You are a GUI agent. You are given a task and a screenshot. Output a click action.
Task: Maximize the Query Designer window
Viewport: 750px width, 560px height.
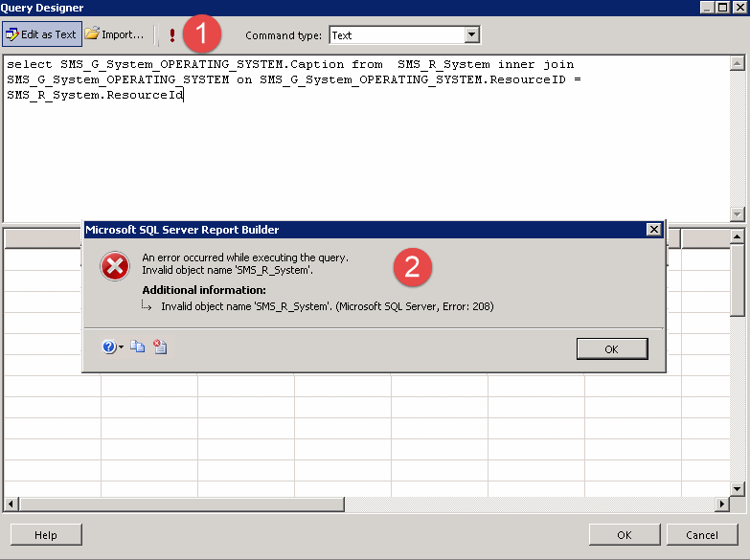pos(723,7)
